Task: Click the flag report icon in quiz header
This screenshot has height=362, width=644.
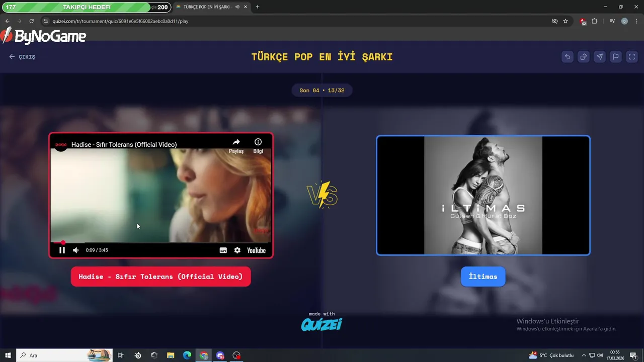Action: [616, 57]
